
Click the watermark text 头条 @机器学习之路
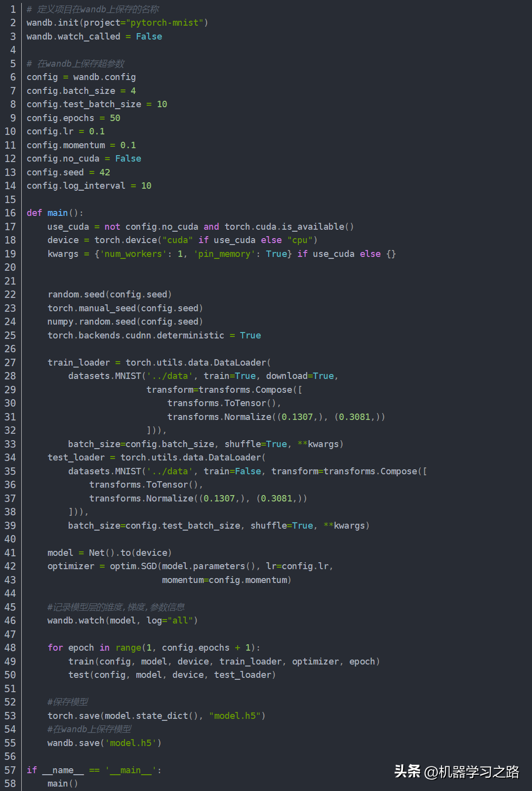456,771
